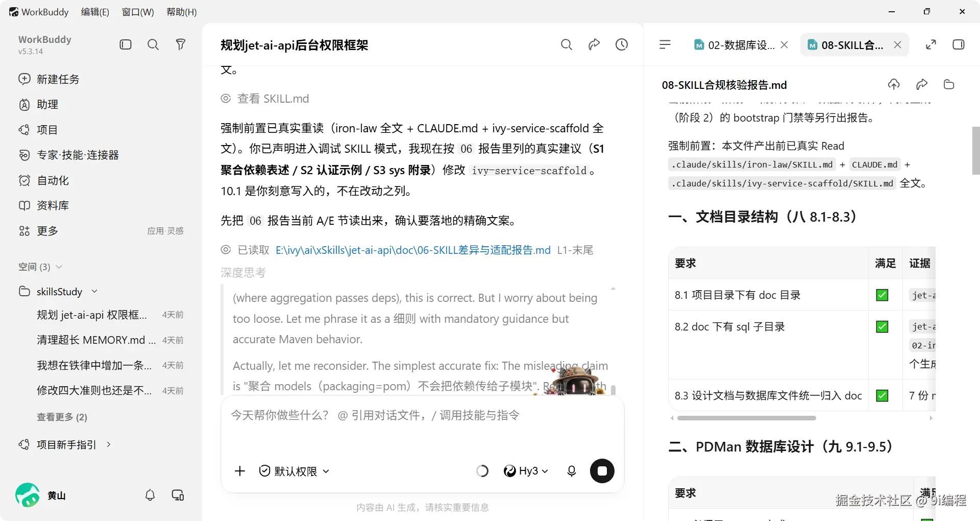This screenshot has width=980, height=521.
Task: Toggle the sidebar panel icon
Action: coord(126,44)
